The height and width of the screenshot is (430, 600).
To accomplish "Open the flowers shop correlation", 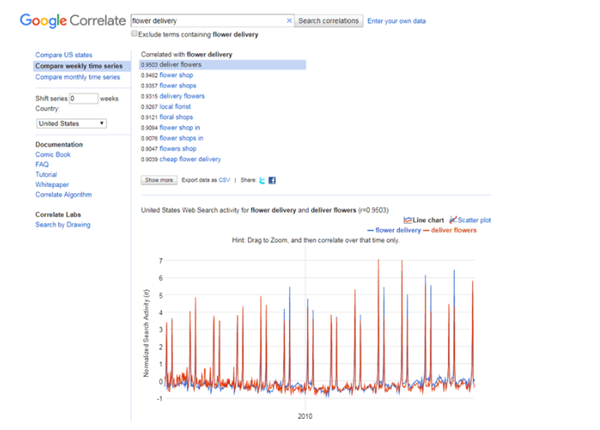I will [178, 148].
